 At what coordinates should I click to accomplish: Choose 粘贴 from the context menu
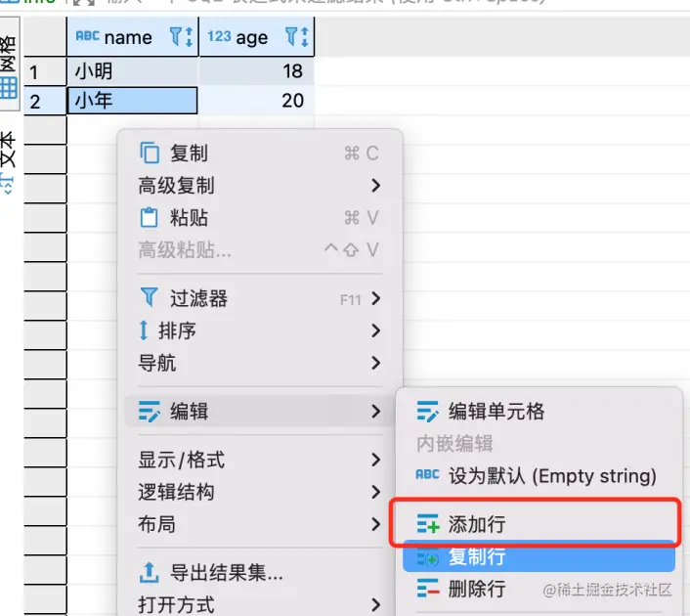point(260,217)
